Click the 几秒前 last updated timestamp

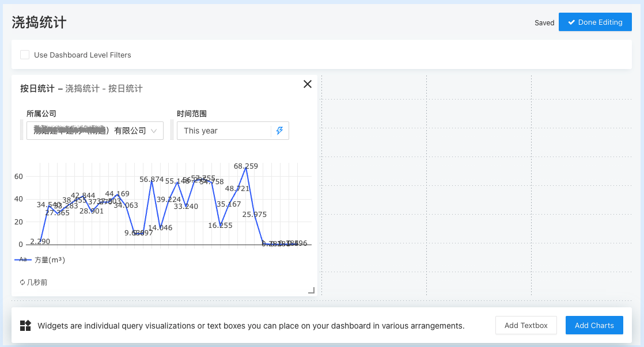pyautogui.click(x=37, y=282)
